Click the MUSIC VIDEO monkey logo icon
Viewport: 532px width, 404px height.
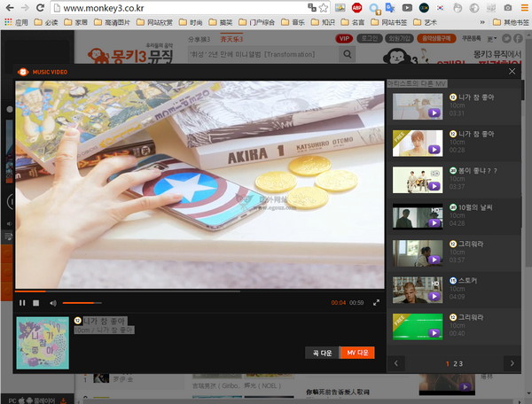(23, 72)
